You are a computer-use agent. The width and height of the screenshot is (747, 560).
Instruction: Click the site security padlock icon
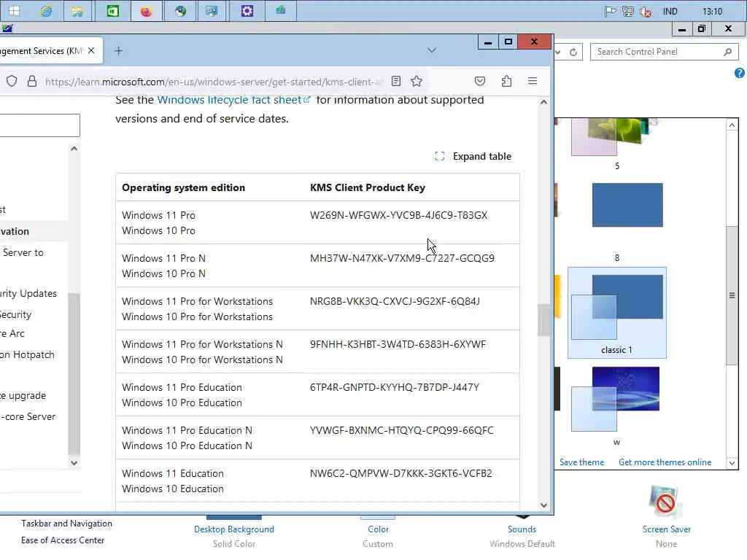(32, 82)
